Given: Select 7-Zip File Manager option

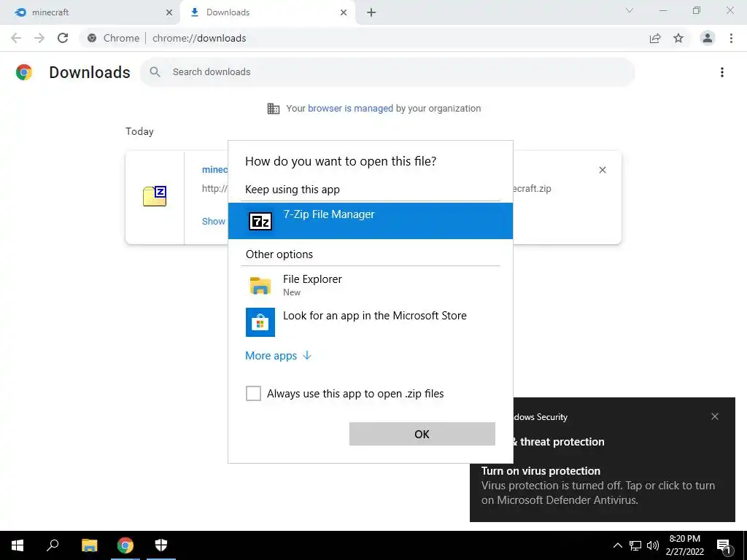Looking at the screenshot, I should pos(370,220).
